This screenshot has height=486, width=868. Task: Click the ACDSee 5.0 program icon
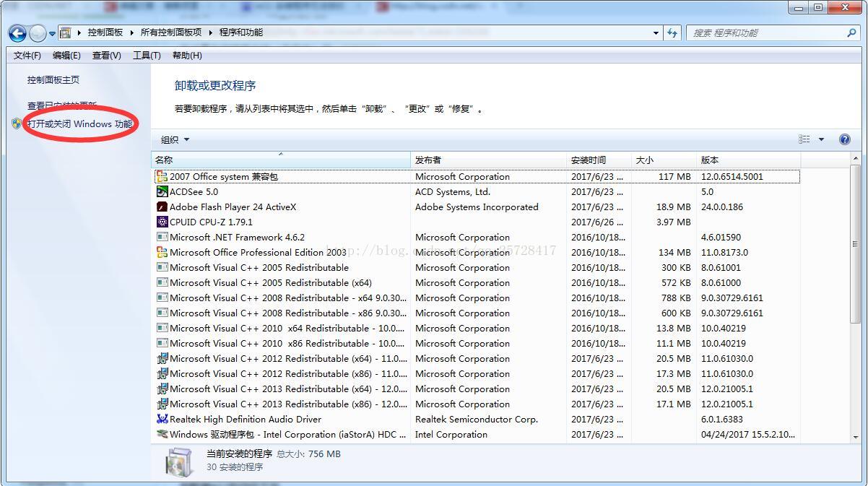pyautogui.click(x=162, y=191)
